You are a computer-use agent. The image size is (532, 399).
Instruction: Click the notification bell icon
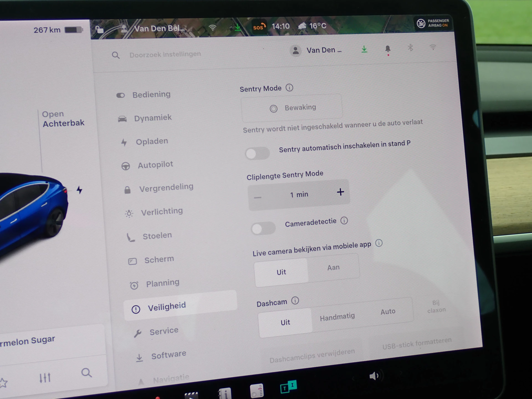tap(388, 49)
